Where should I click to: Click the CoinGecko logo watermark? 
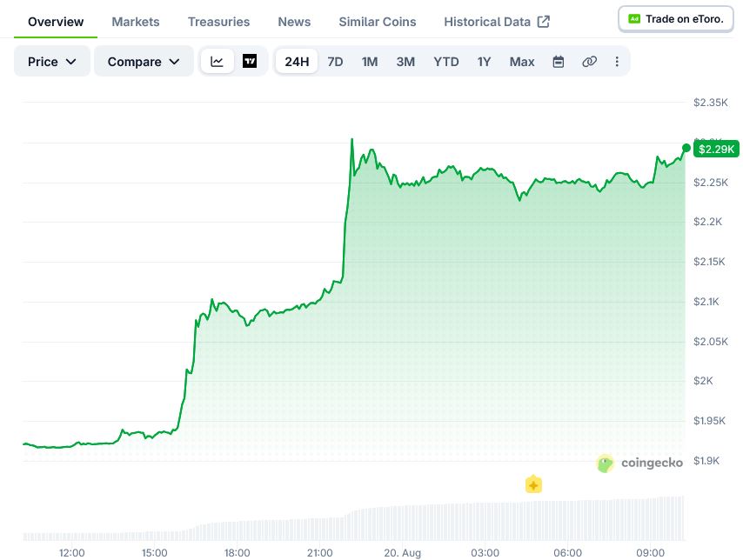point(639,463)
